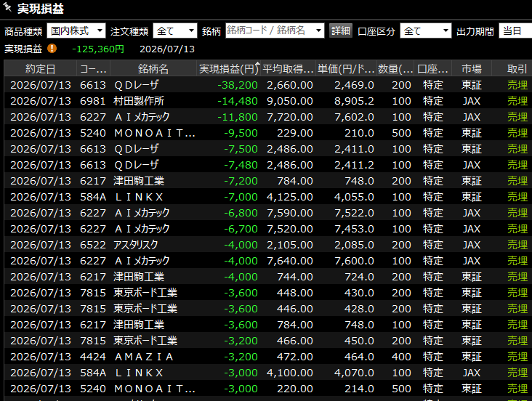Click the -7,480 ＱＤレーザ loss cell

[241, 165]
